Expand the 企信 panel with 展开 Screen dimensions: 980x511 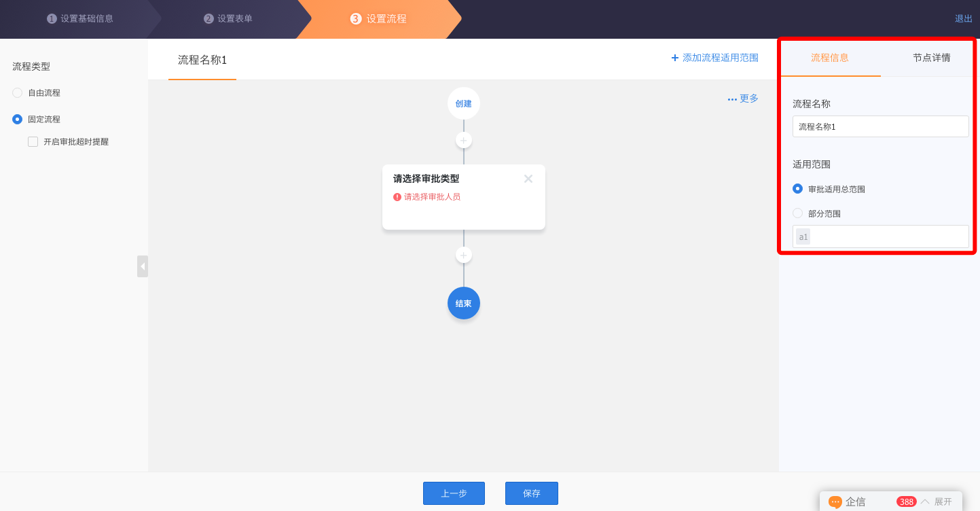943,502
